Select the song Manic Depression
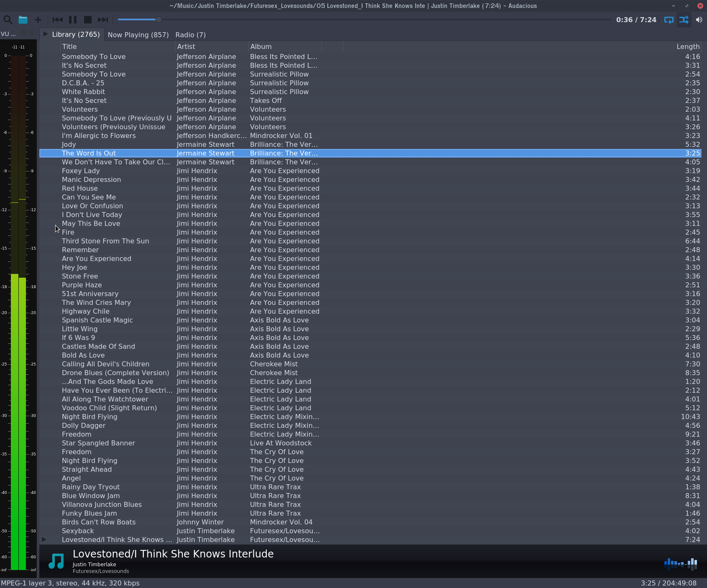This screenshot has width=707, height=588. point(370,179)
